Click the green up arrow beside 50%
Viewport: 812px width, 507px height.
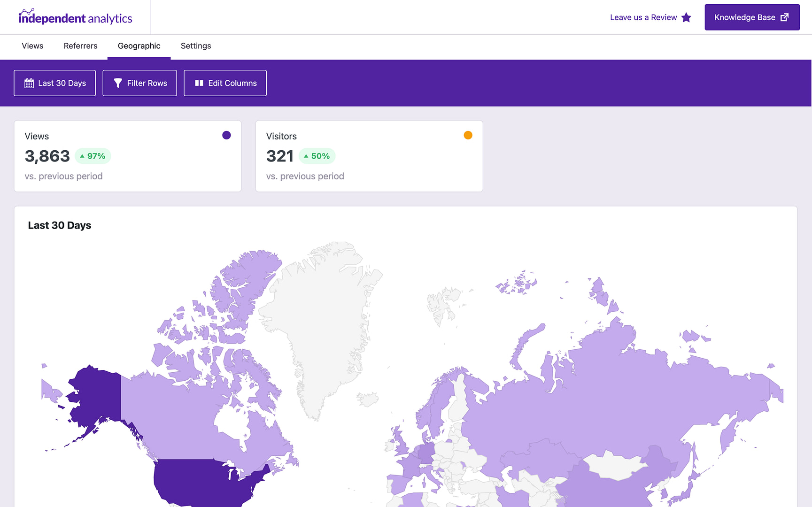(307, 156)
